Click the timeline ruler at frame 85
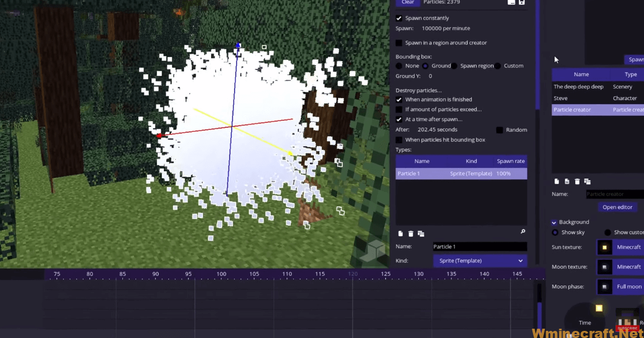 (123, 274)
